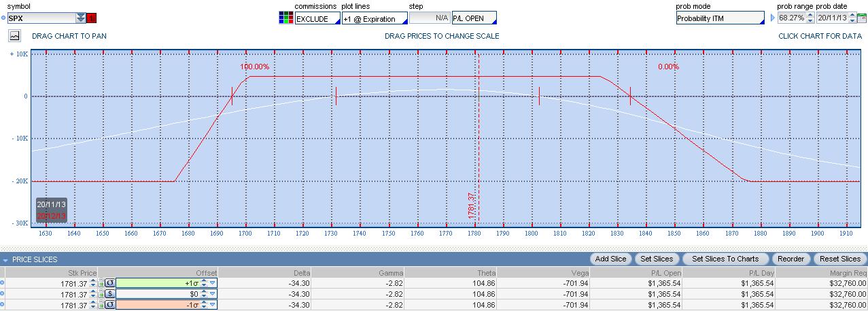Click the Set Slices button
868x311 pixels.
[x=657, y=259]
